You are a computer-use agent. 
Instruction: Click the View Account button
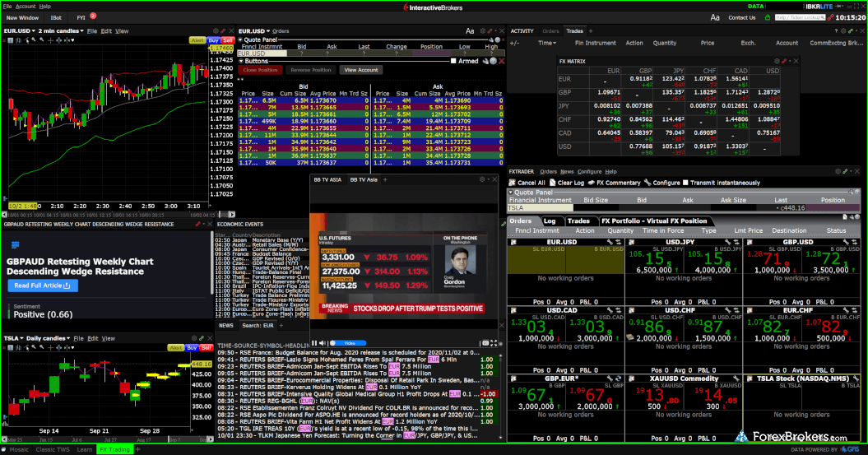point(361,70)
